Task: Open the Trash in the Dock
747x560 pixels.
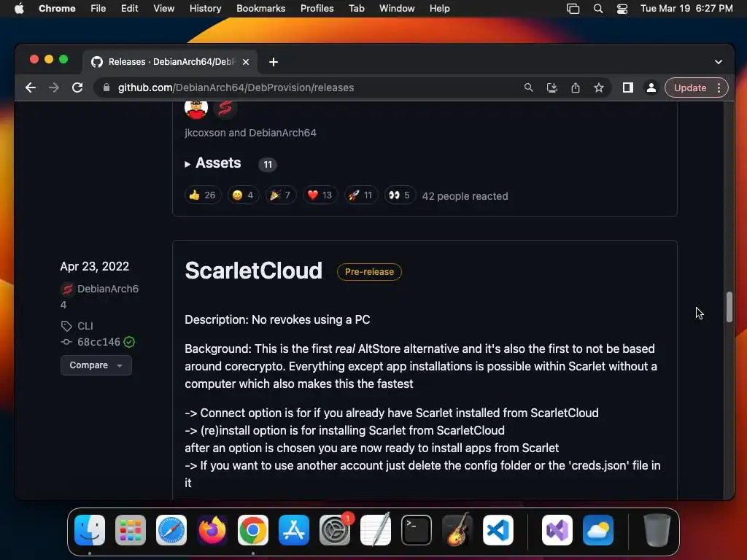Action: coord(657,530)
